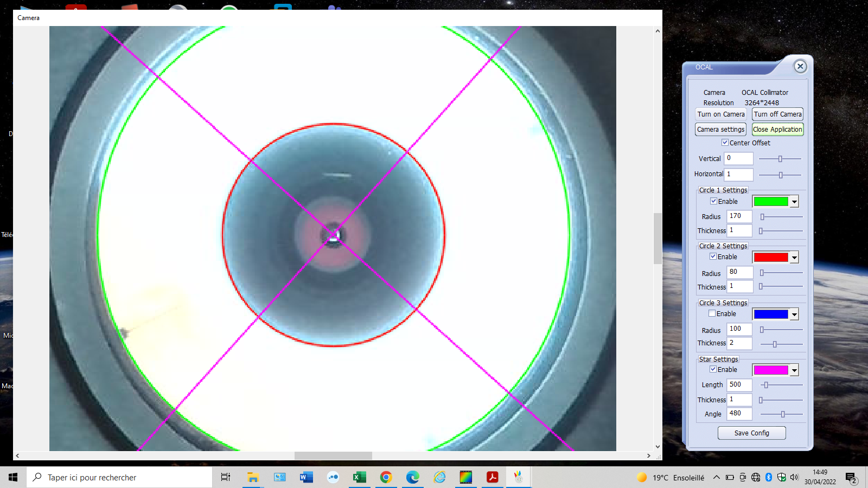Launch Google Chrome from taskbar

tap(386, 477)
